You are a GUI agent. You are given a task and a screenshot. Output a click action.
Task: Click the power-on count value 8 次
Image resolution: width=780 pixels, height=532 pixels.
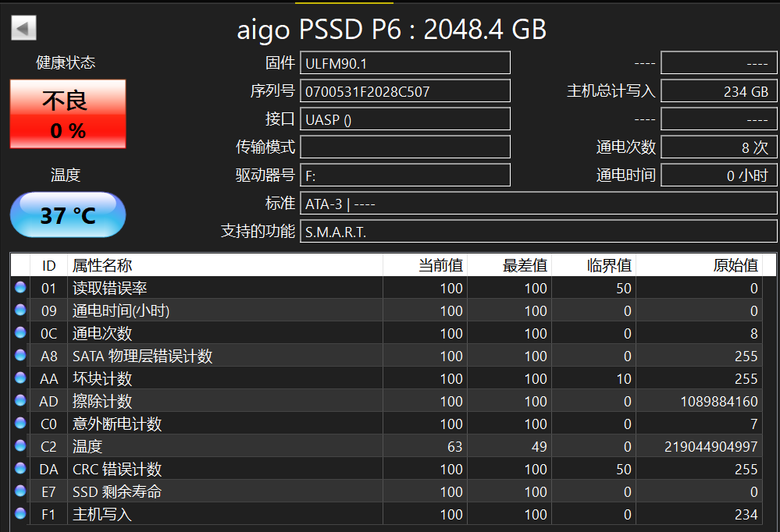(x=719, y=147)
